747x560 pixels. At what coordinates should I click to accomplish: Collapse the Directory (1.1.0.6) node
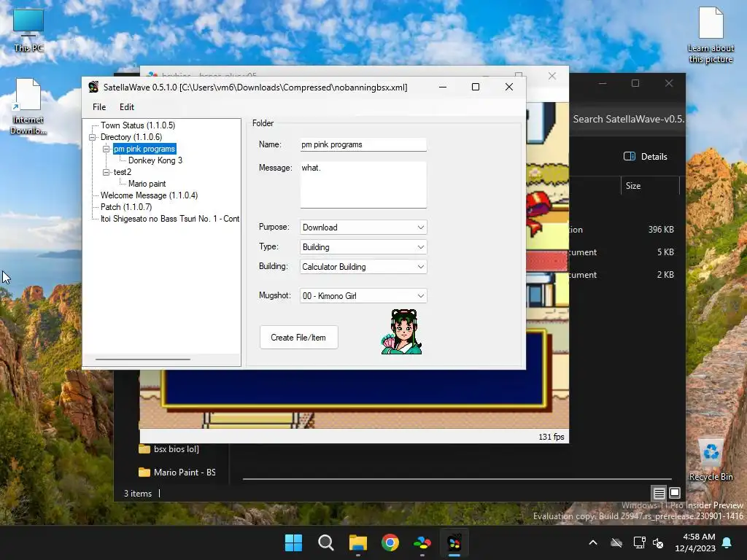click(x=93, y=137)
